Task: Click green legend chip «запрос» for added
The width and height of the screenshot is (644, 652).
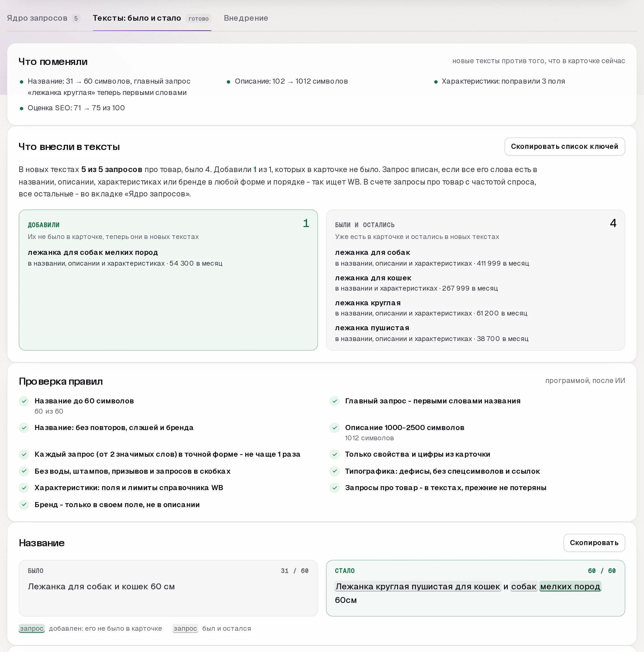Action: (32, 628)
